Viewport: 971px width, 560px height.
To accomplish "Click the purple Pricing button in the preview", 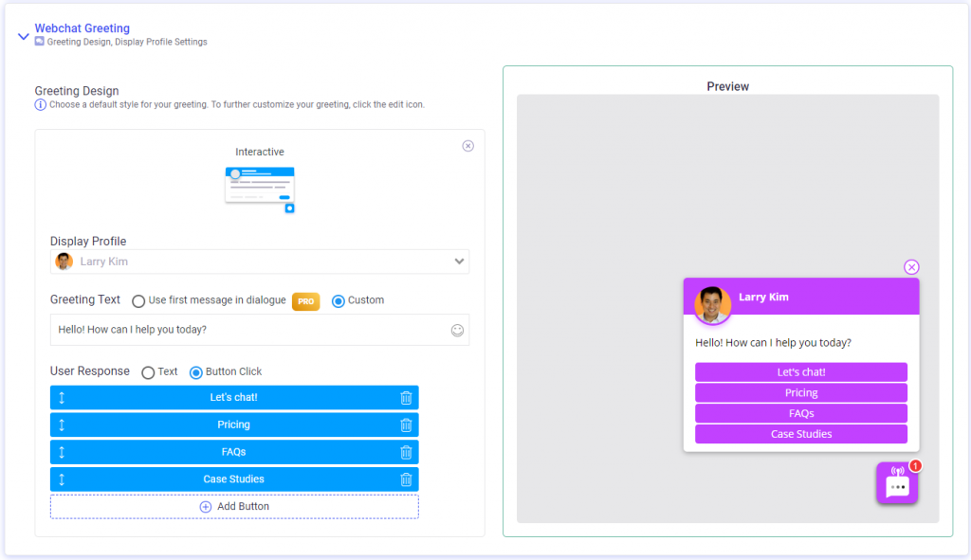I will pos(800,393).
